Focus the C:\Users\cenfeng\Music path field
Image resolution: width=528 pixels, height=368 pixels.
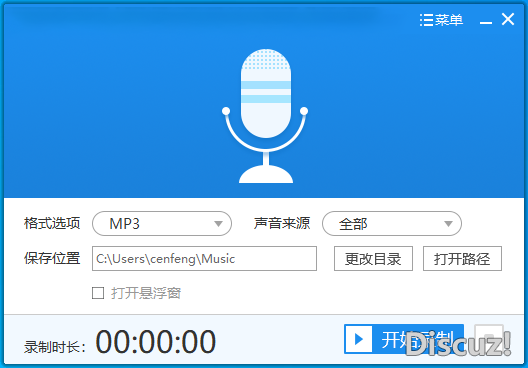(204, 259)
